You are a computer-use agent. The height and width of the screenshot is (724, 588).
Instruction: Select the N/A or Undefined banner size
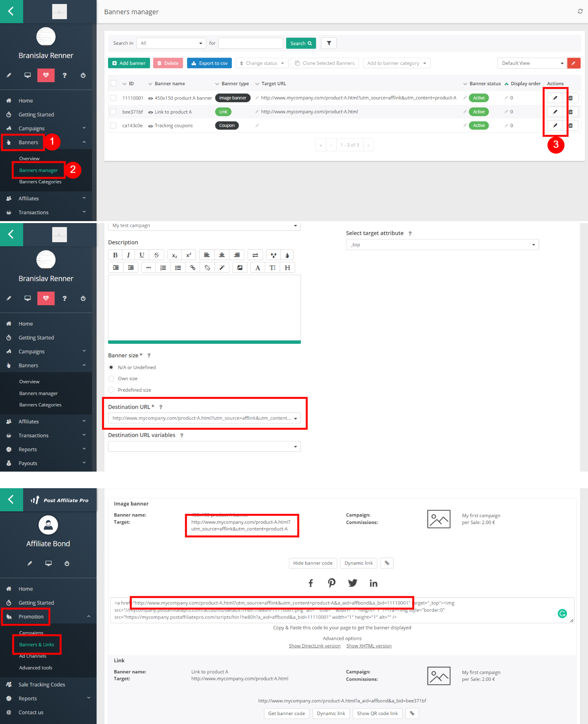click(x=111, y=367)
